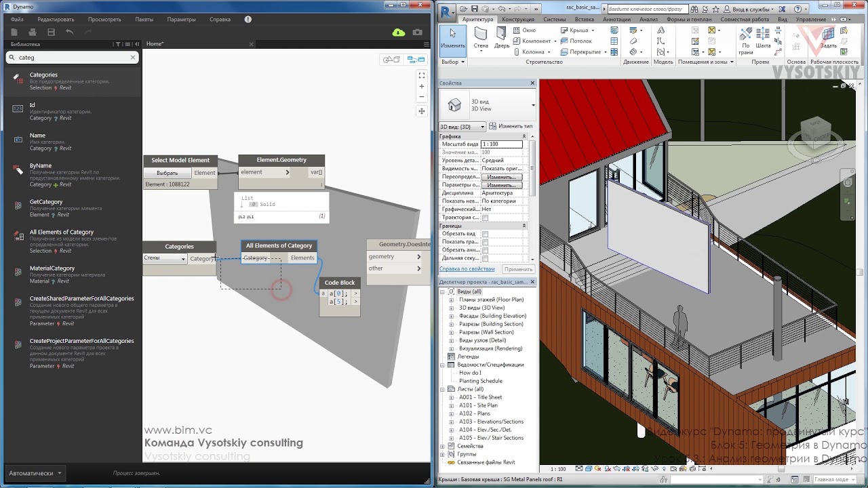
Task: Click the Zoom to Fit icon in Dynamo canvas
Action: pyautogui.click(x=421, y=75)
